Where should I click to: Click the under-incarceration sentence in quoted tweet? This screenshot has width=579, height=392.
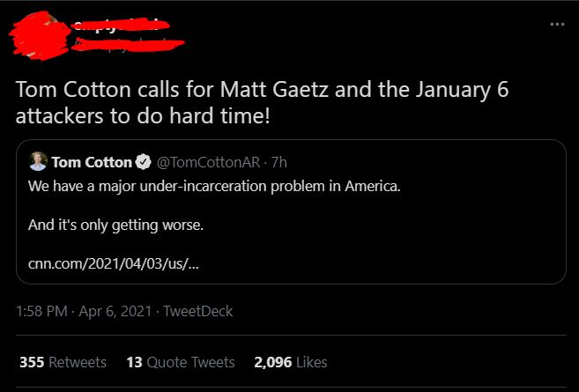214,188
